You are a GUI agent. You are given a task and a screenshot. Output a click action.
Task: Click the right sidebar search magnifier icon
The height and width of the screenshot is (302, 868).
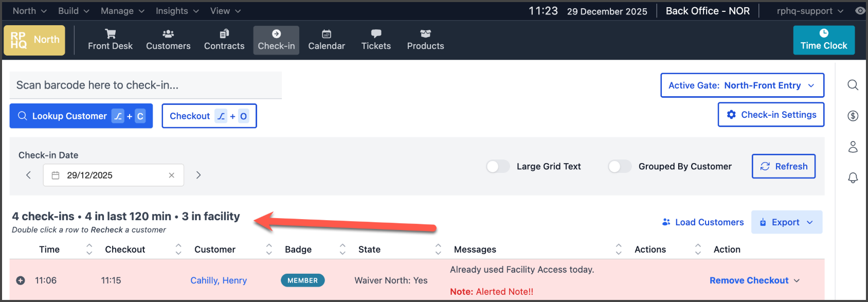pos(853,85)
